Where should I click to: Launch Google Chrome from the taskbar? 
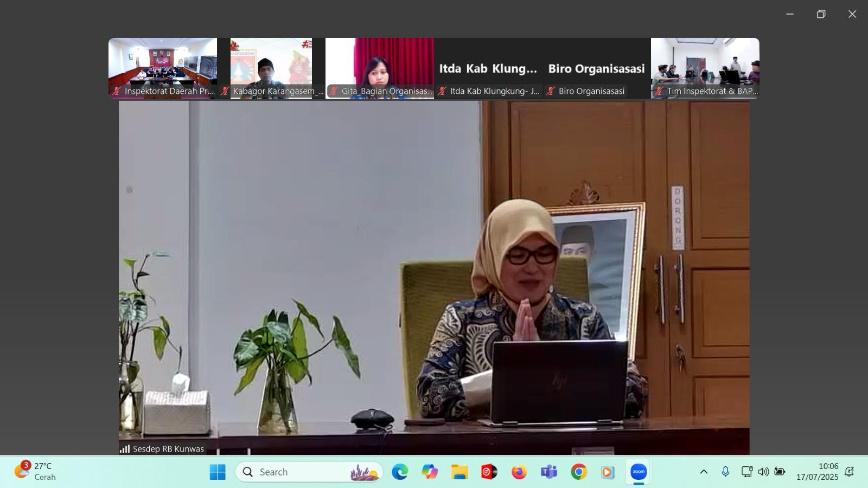point(579,472)
